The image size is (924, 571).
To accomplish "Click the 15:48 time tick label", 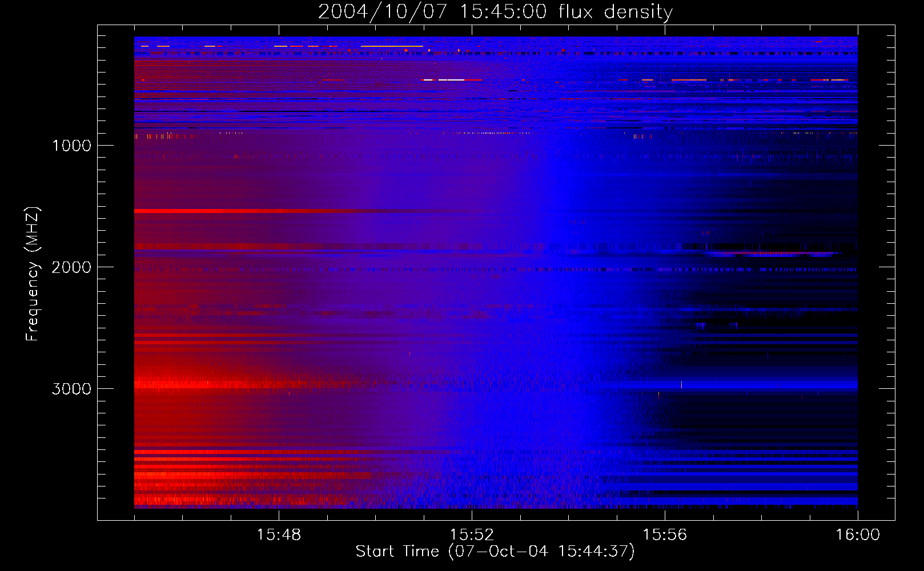I will point(279,535).
